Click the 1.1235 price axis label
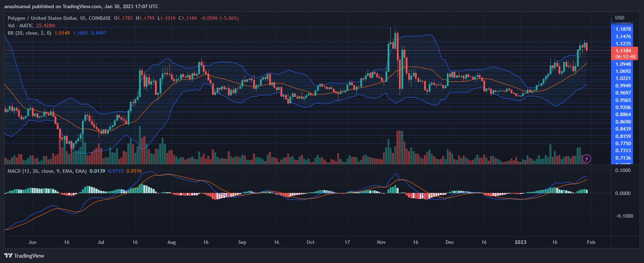The width and height of the screenshot is (644, 263). 623,44
